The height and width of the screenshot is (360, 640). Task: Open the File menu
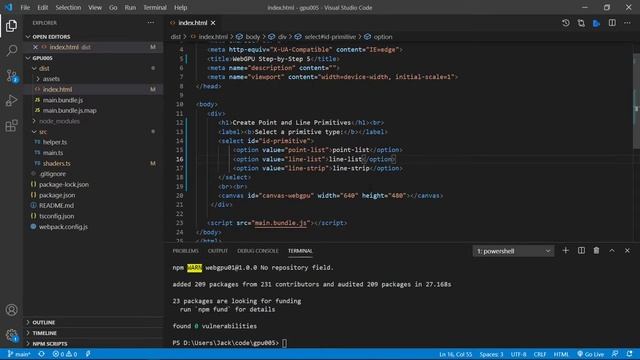25,7
